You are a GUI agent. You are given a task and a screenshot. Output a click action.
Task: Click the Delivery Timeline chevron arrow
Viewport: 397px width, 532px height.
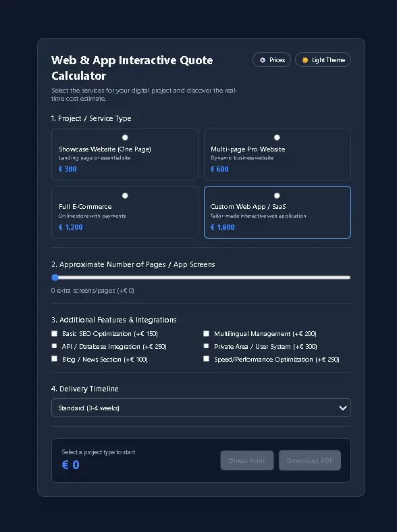(x=343, y=408)
